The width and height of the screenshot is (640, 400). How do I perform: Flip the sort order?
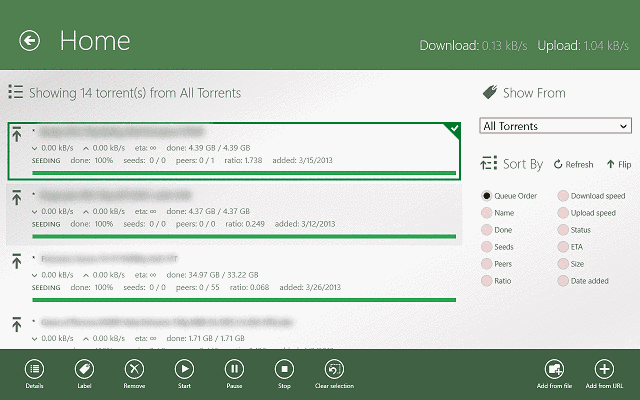point(619,164)
